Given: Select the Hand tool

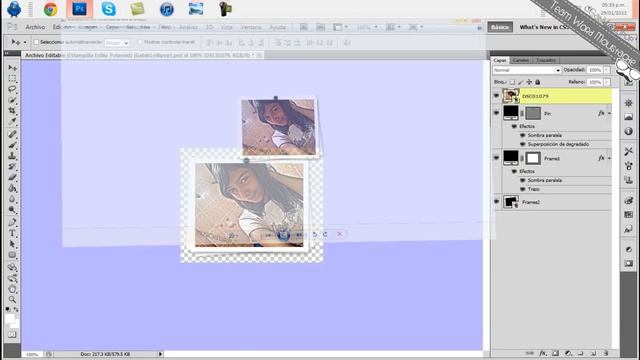Looking at the screenshot, I should 13,289.
